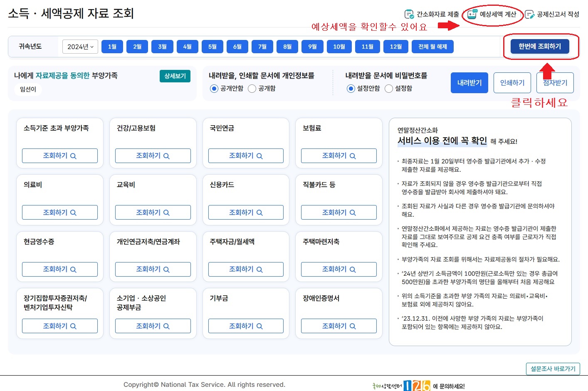Click the dependent name 임선이
The image size is (588, 391).
point(27,89)
